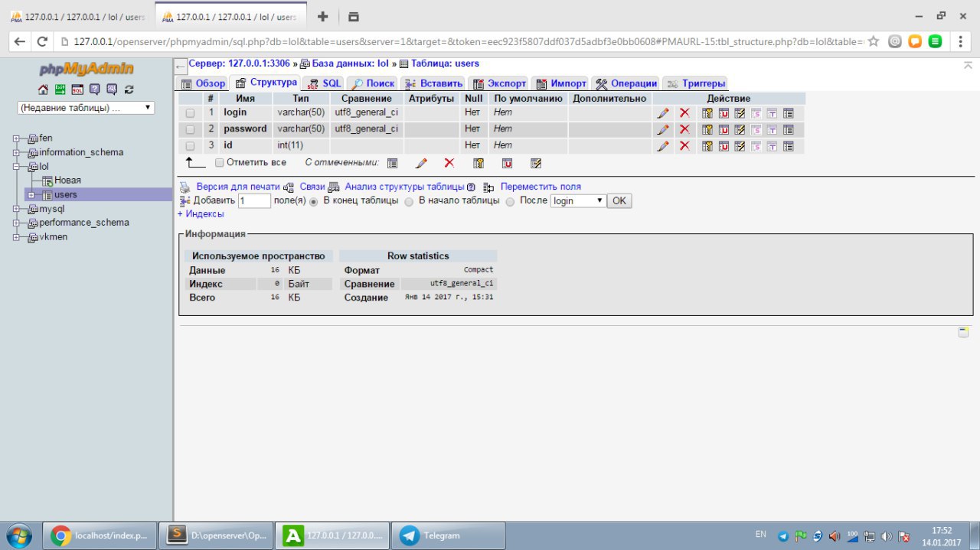The height and width of the screenshot is (550, 980).
Task: Add spatial index to the login column
Action: 756,112
